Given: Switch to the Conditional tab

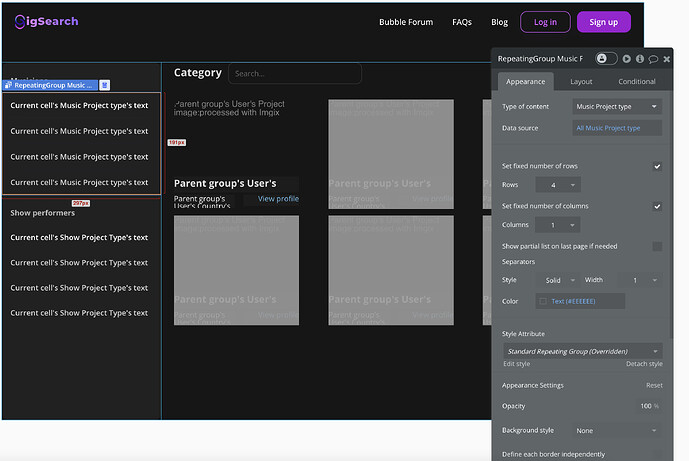Looking at the screenshot, I should point(637,82).
